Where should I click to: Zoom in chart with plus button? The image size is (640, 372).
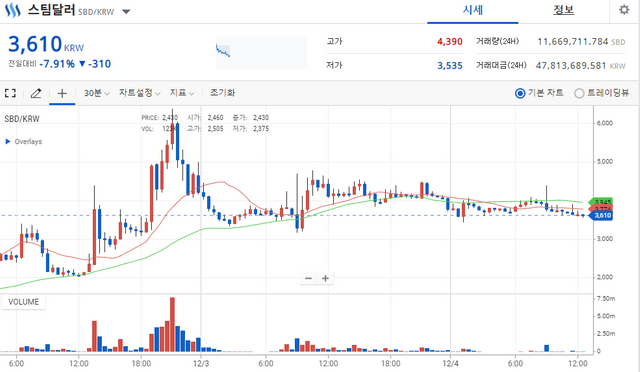point(325,278)
